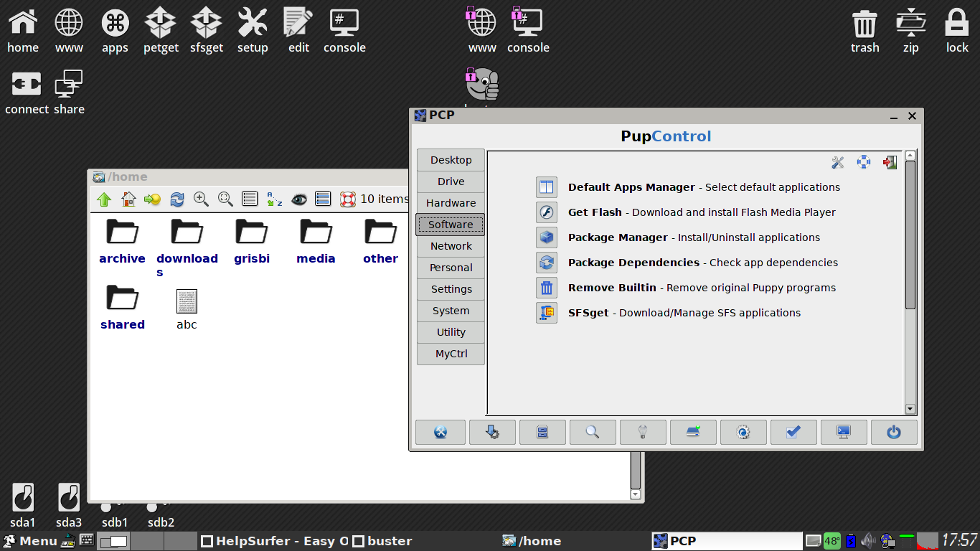
Task: Select the Hardware tab
Action: (x=451, y=203)
